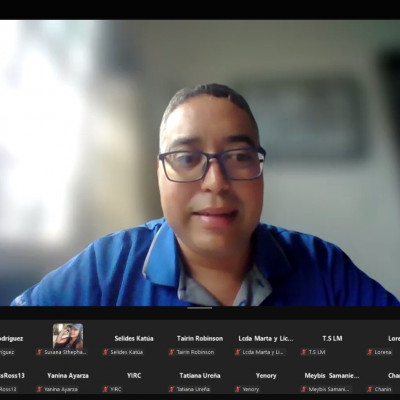The height and width of the screenshot is (400, 400).
Task: Click the Yenory participant tile name
Action: (x=266, y=376)
